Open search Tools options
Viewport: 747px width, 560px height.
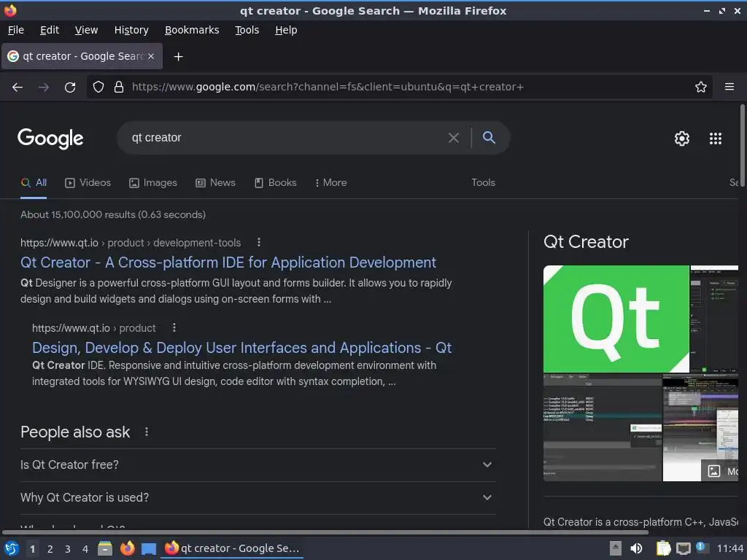[x=483, y=183]
